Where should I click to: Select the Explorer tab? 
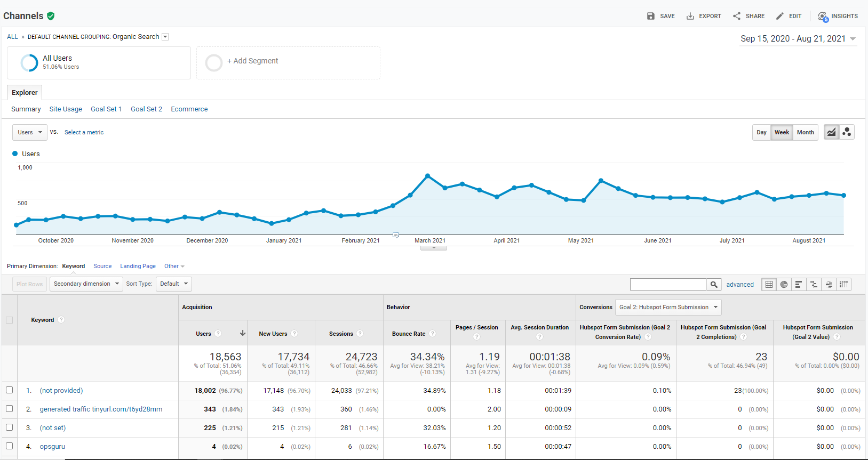(x=25, y=92)
